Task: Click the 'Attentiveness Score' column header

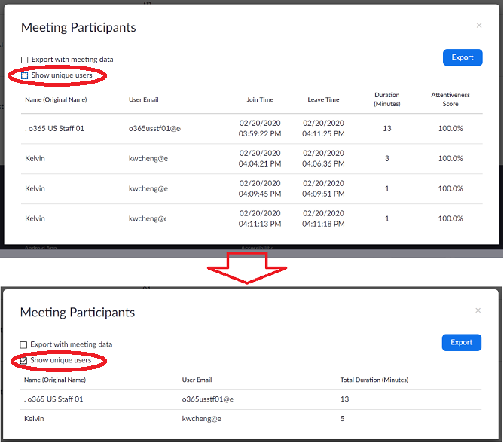Action: pyautogui.click(x=451, y=99)
